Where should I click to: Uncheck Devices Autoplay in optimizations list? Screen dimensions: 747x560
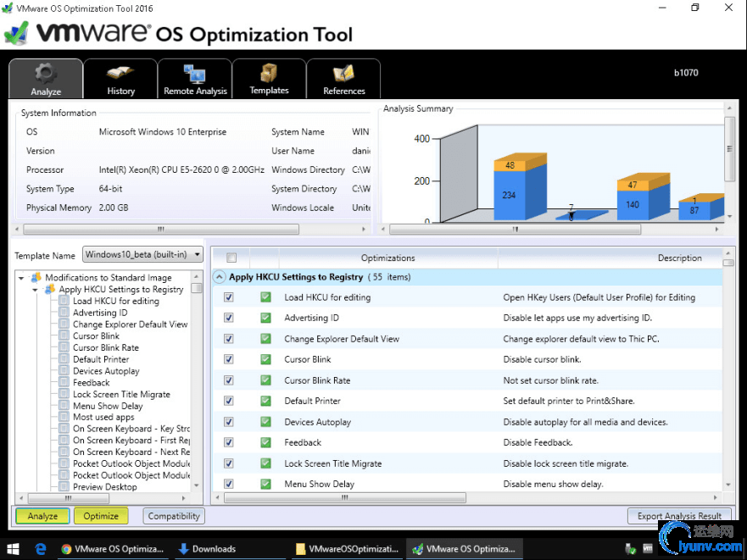point(229,422)
